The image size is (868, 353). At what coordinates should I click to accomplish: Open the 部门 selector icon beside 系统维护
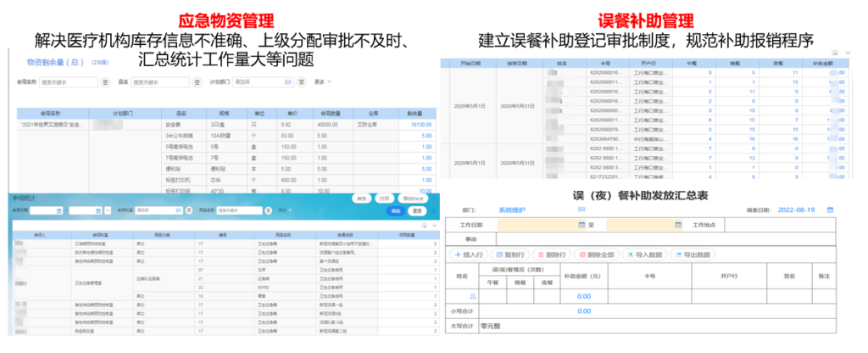coord(581,208)
